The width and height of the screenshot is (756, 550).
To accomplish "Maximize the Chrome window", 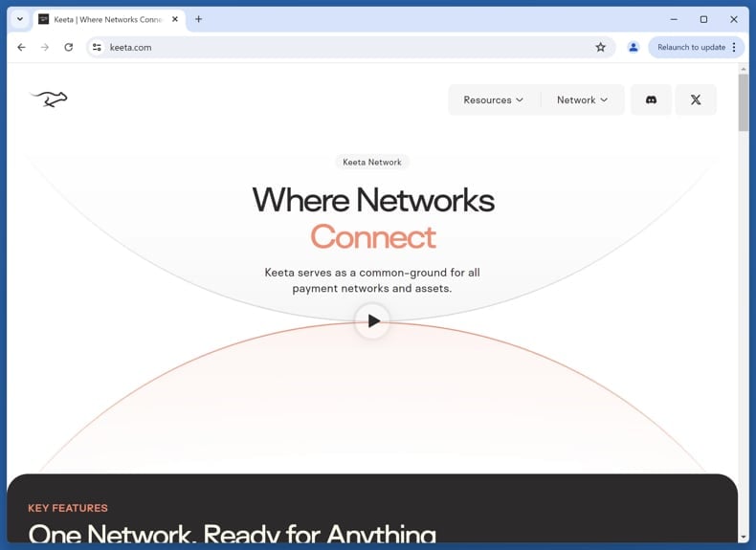I will (x=704, y=19).
